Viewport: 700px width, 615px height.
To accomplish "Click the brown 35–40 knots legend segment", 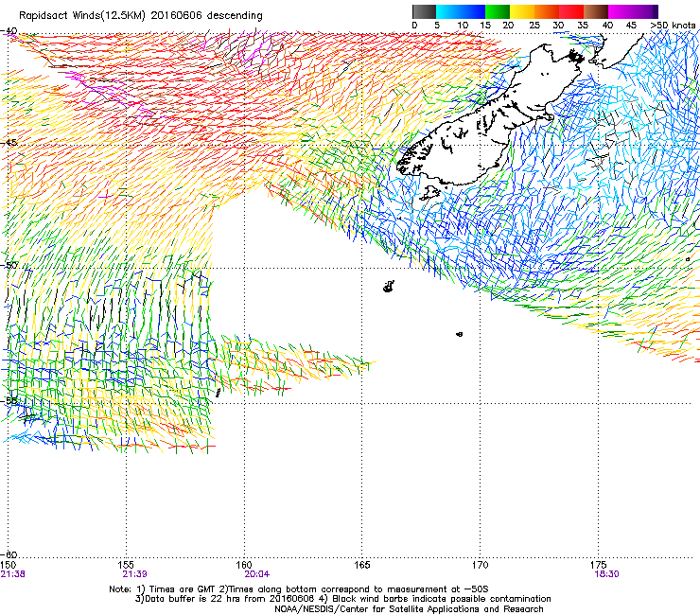I will point(596,11).
